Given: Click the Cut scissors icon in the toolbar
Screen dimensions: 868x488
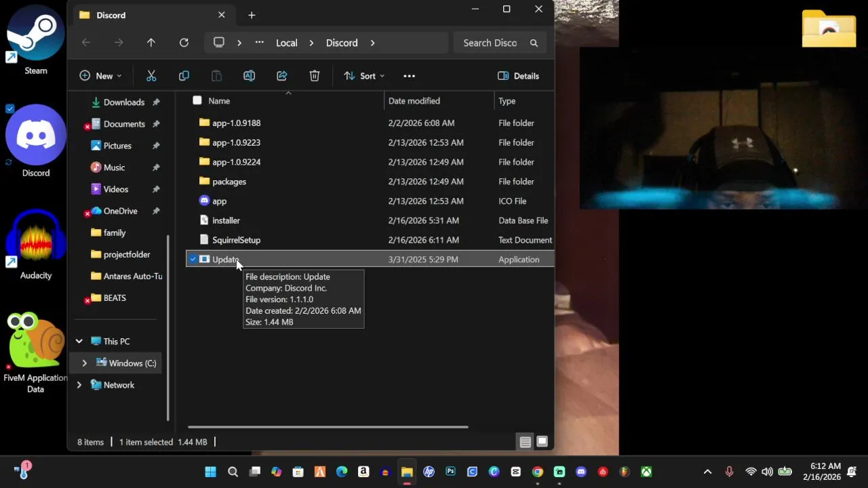Looking at the screenshot, I should tap(151, 76).
